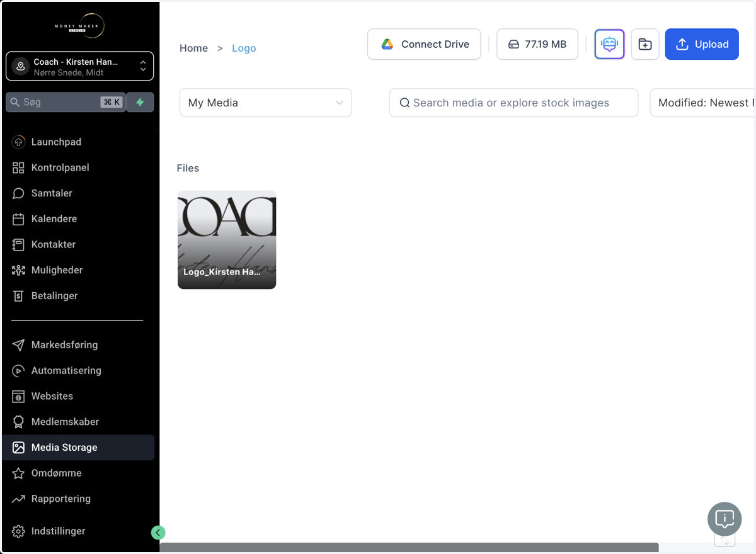Open the Modified: Newest sort dropdown

pos(702,103)
